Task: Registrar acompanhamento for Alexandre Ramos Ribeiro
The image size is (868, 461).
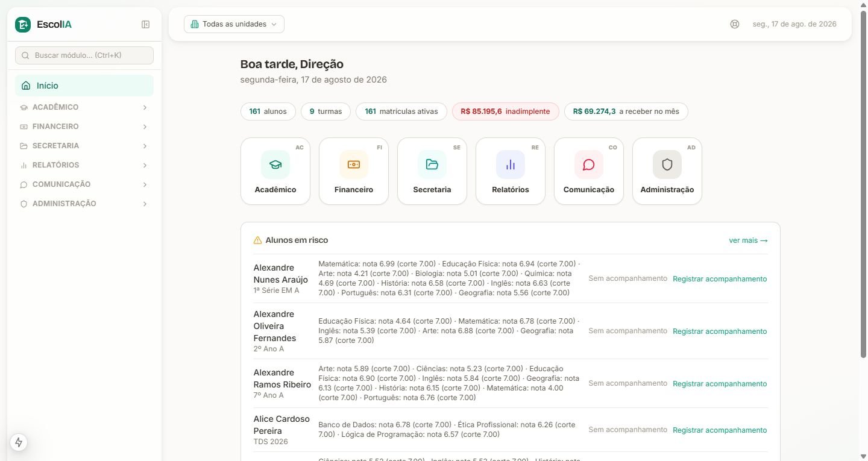Action: pos(720,384)
